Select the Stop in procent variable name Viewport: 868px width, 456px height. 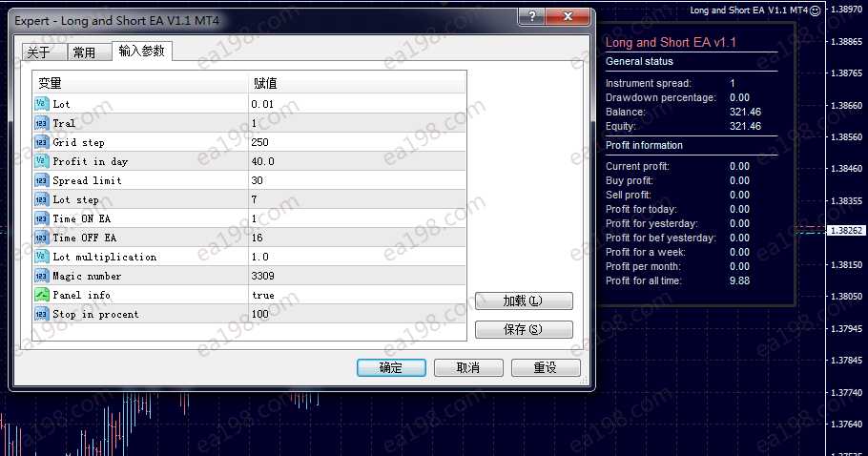point(95,314)
